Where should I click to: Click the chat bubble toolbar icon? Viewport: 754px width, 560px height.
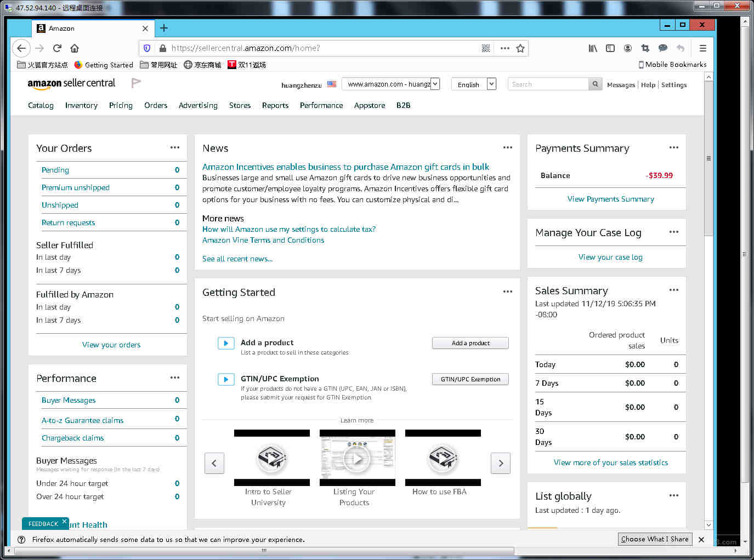(x=663, y=48)
